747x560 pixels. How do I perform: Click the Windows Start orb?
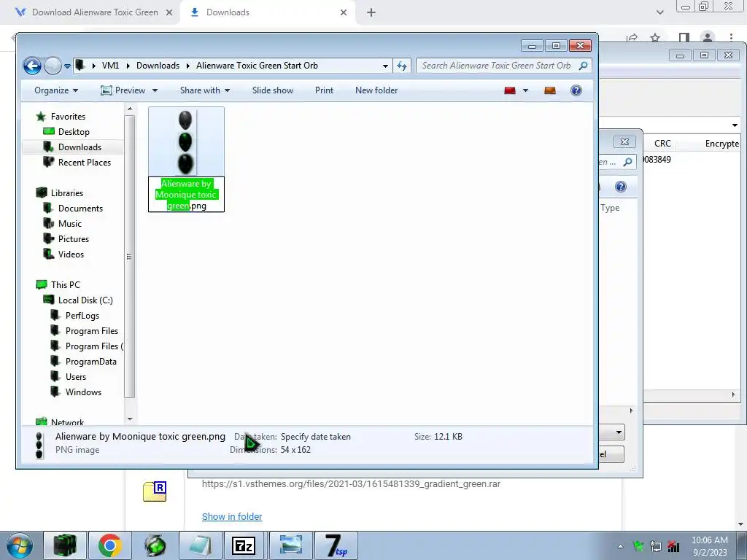coord(20,545)
